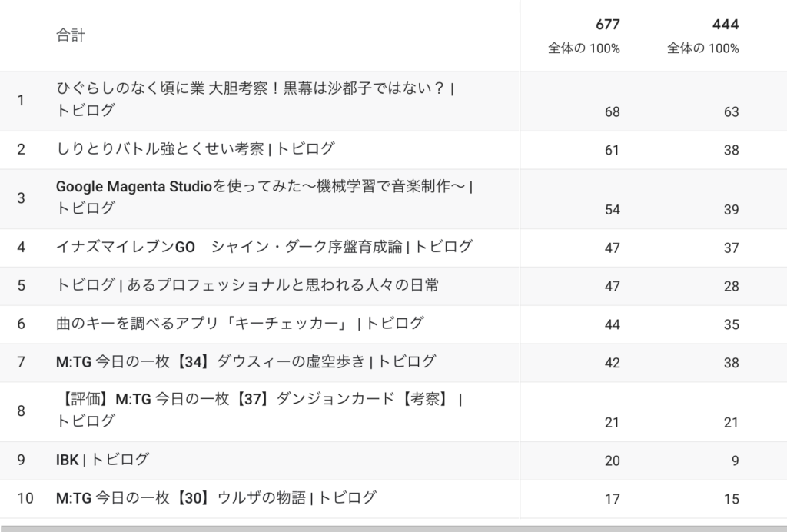Viewport: 787px width, 532px height.
Task: Click 曲のキーを調べるアプリ「キーチェッカー」 title
Action: (x=240, y=324)
